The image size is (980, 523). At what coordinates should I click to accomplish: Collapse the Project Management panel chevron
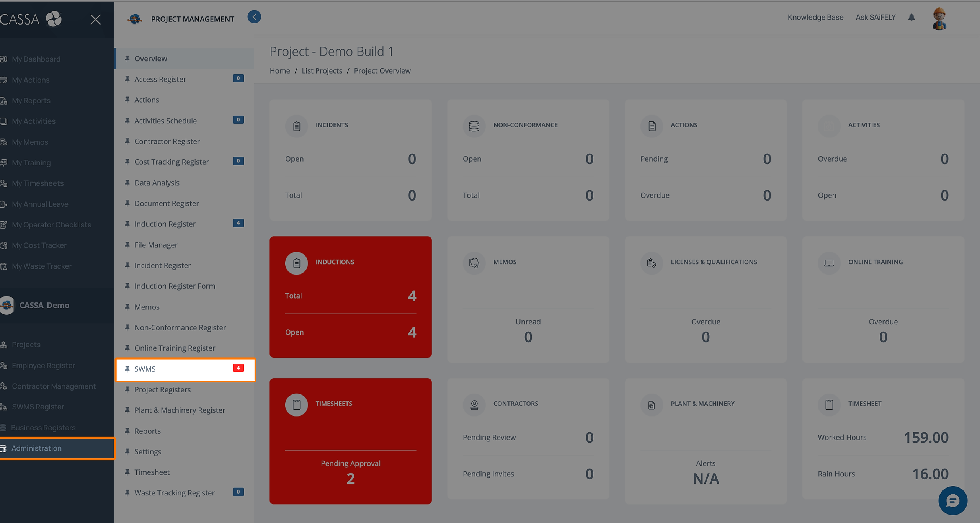tap(254, 17)
